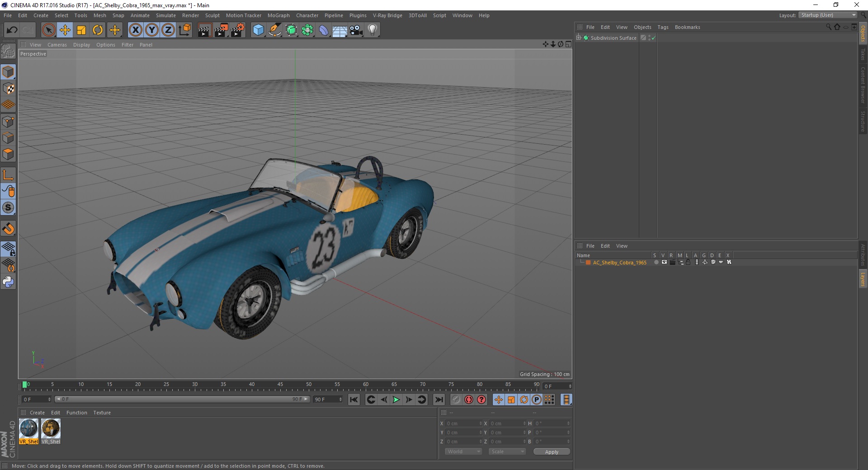This screenshot has width=868, height=470.
Task: Expand the Subdivision Surface object tree
Action: click(579, 38)
